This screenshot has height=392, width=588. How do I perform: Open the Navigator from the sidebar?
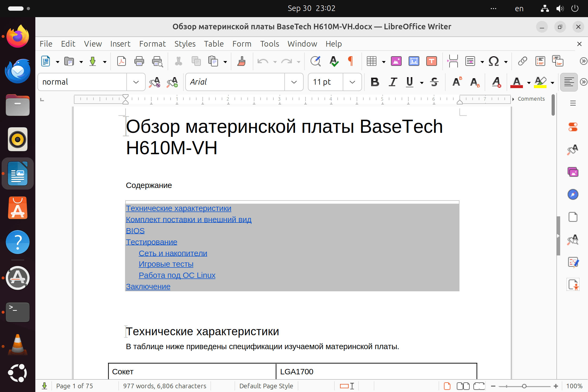tap(573, 195)
